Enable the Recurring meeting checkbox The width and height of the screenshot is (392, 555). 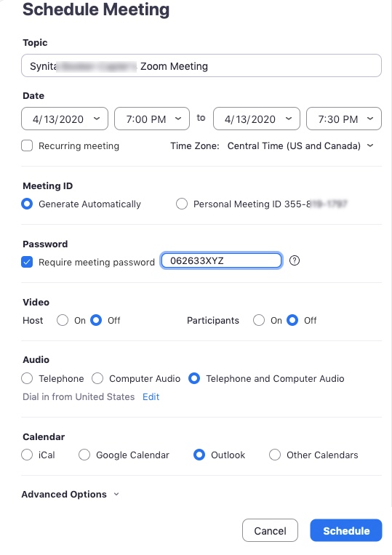(27, 145)
